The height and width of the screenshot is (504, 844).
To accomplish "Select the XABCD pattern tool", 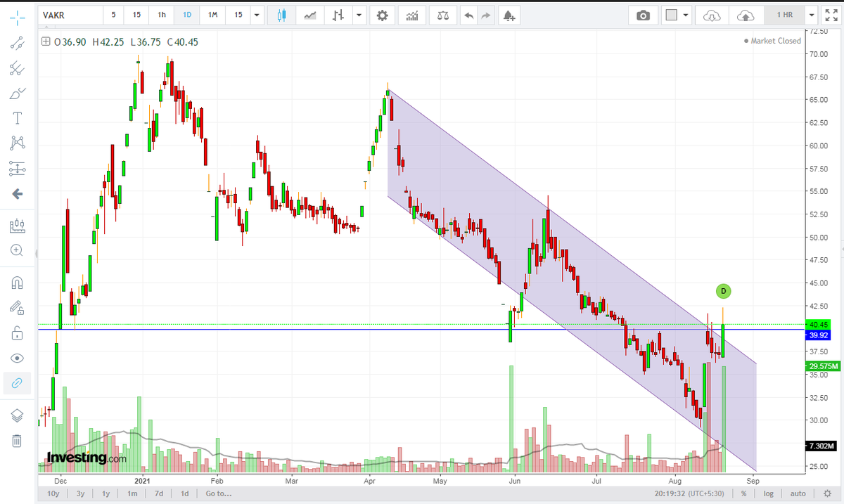I will point(18,143).
